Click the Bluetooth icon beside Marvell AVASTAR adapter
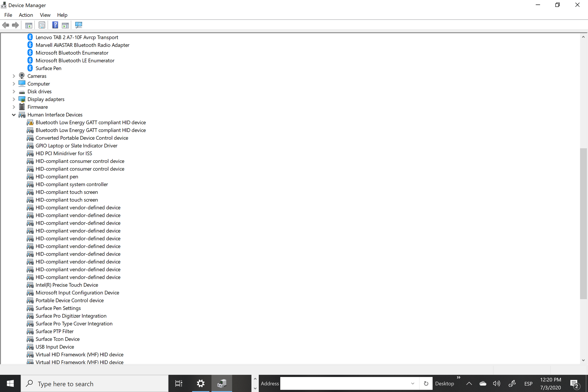This screenshot has width=588, height=392. coord(30,45)
